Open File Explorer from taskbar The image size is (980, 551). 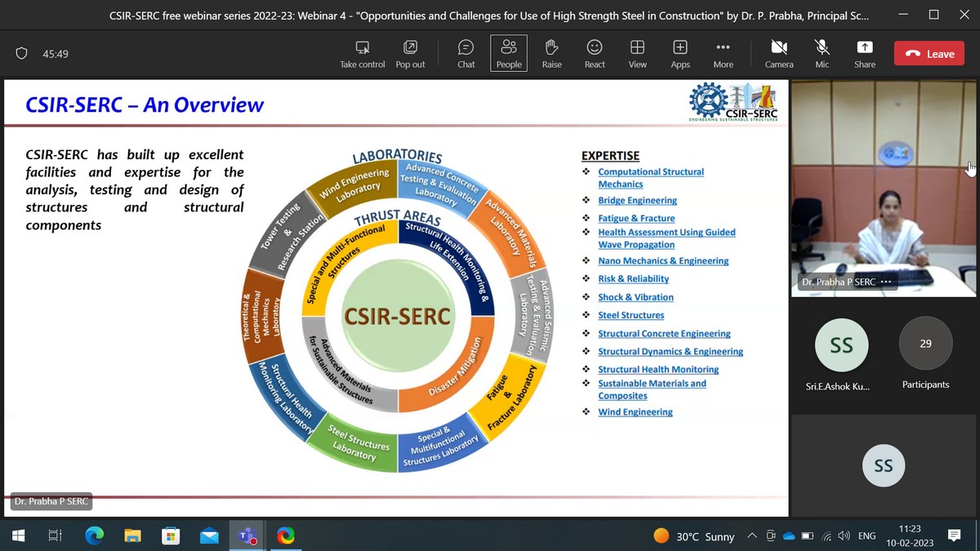coord(132,535)
